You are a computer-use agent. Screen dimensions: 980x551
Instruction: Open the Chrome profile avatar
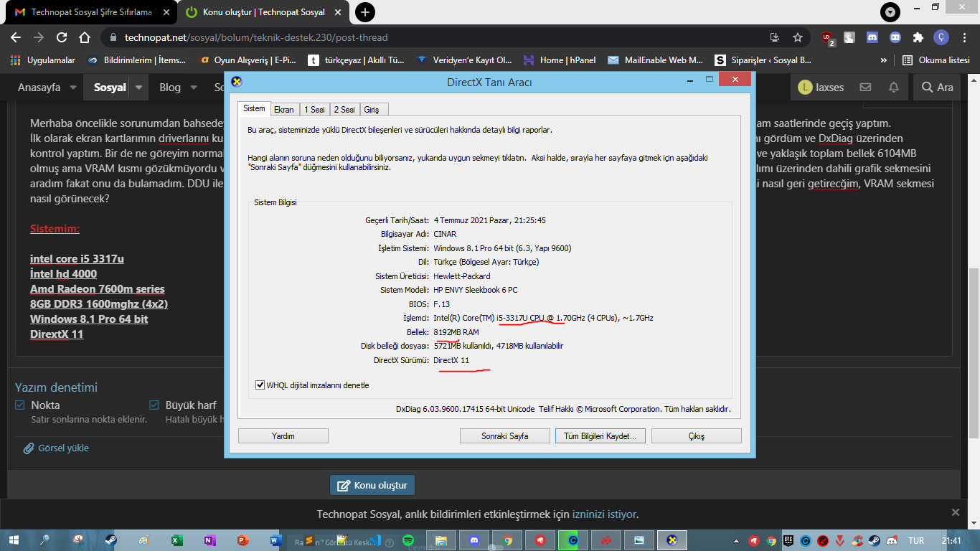[941, 37]
